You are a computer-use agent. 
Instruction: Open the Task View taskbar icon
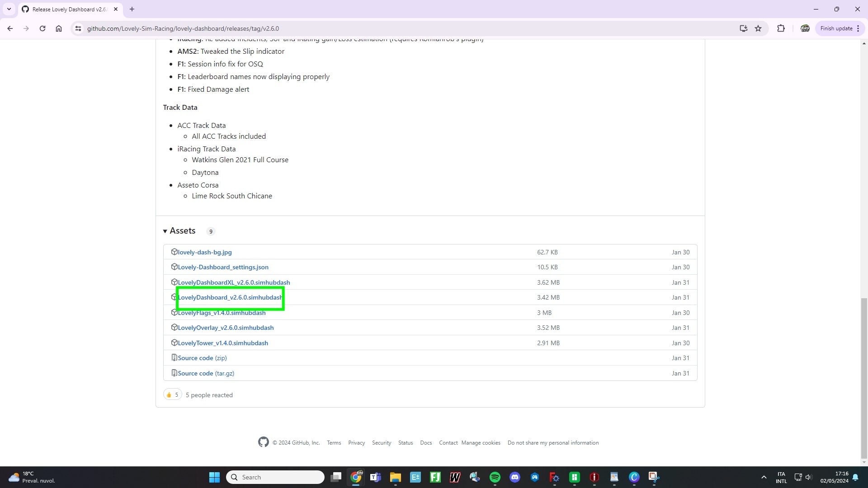click(335, 477)
